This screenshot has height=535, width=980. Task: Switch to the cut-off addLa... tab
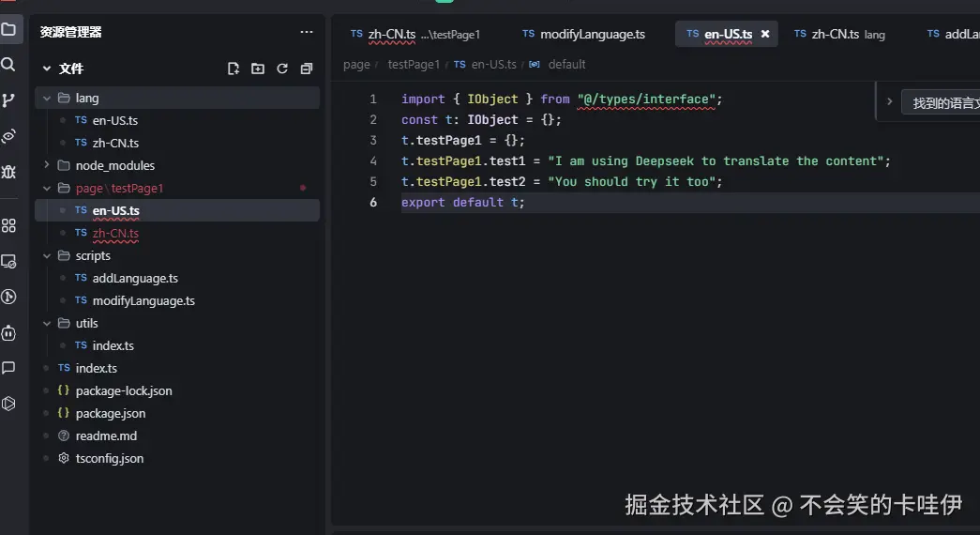[x=952, y=35]
